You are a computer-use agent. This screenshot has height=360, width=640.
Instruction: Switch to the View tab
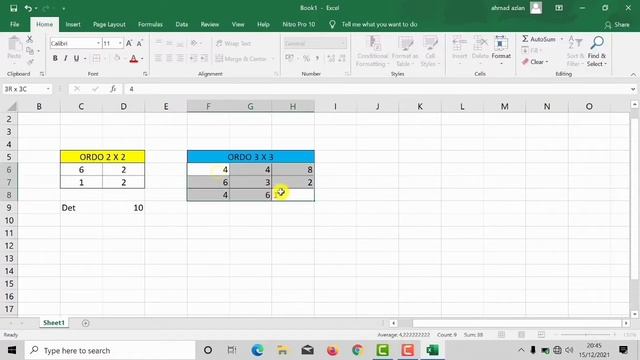coord(238,24)
